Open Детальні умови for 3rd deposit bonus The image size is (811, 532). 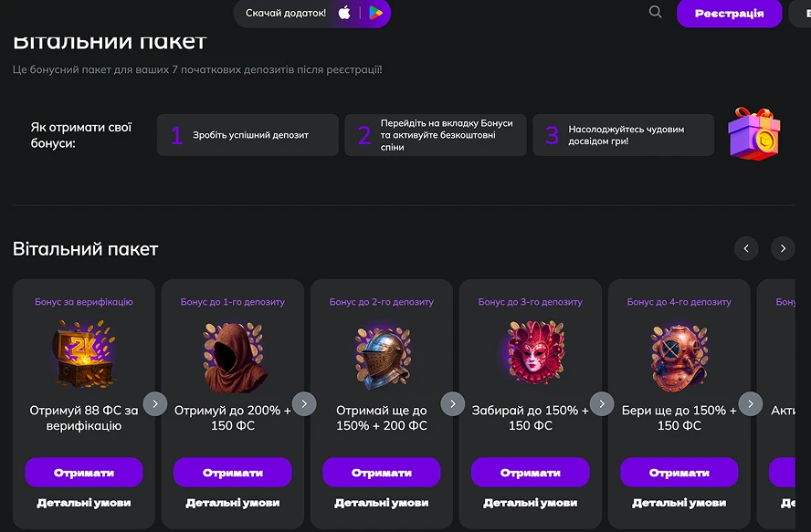tap(530, 503)
